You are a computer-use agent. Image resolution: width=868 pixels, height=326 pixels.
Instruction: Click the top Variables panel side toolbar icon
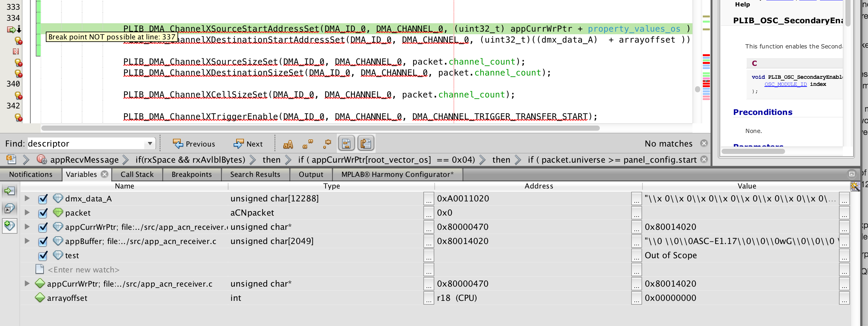tap(9, 191)
